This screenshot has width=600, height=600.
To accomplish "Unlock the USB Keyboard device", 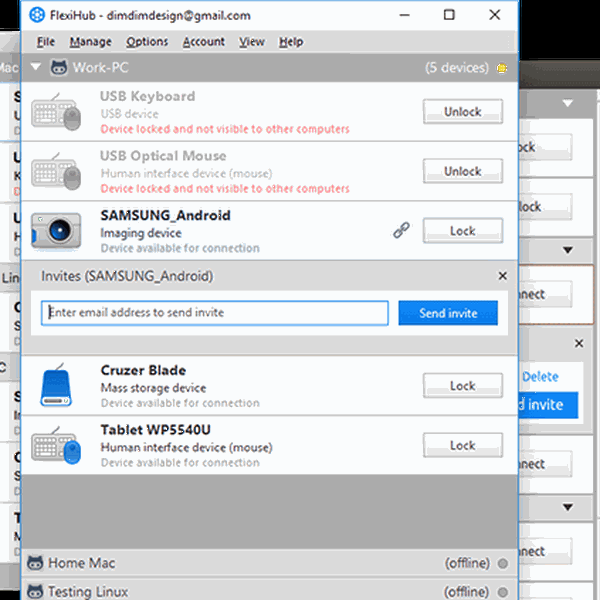I will pyautogui.click(x=462, y=112).
